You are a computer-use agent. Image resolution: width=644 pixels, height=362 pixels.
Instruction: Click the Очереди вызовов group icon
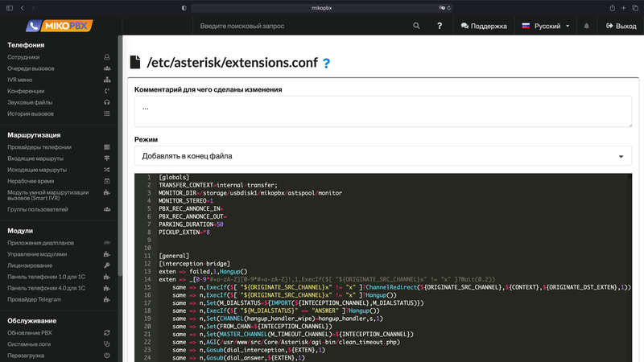point(107,68)
